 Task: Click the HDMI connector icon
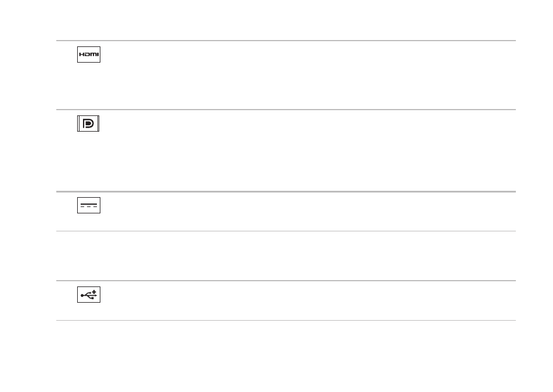tap(89, 55)
